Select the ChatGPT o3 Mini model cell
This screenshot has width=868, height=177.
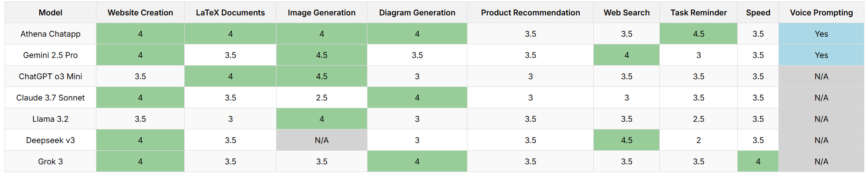tap(50, 77)
